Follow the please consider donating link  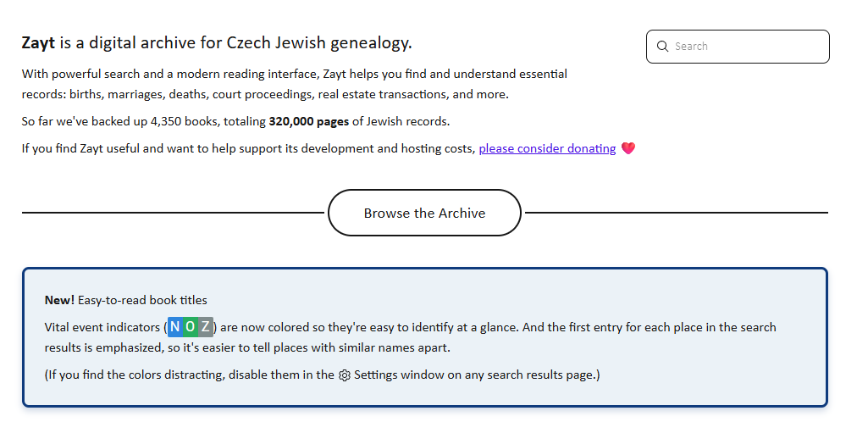(547, 148)
